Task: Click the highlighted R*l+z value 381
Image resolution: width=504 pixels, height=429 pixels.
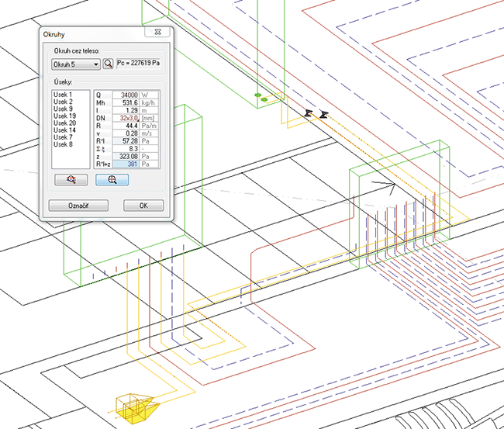Action: 126,164
